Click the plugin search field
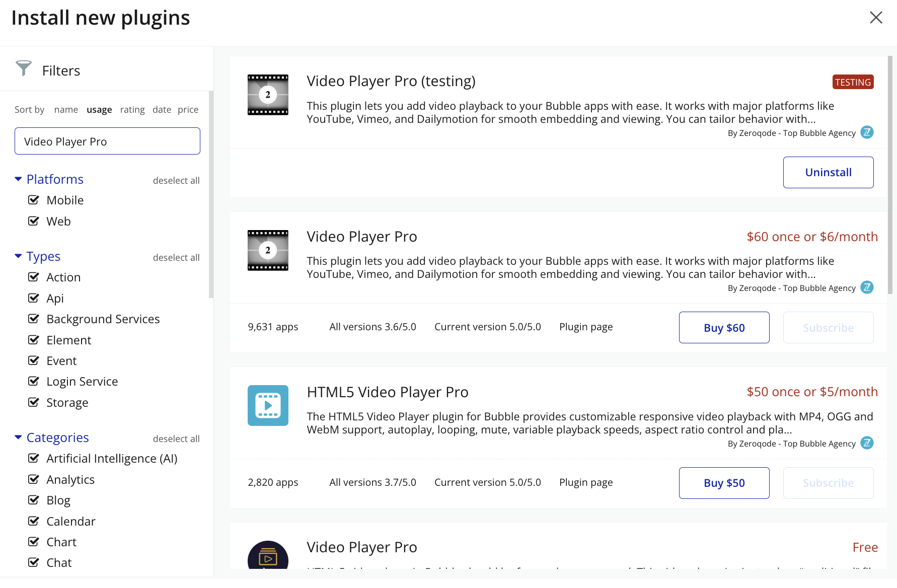 pyautogui.click(x=107, y=141)
